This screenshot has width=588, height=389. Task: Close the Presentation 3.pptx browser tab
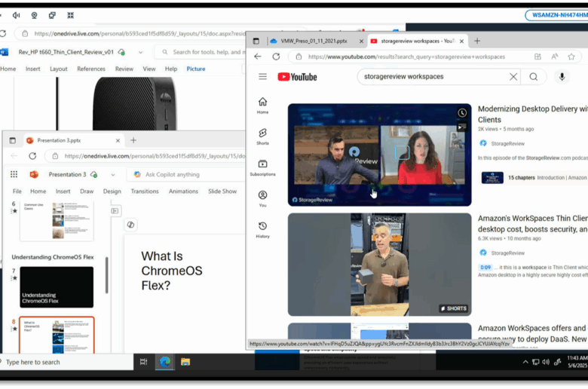(x=118, y=140)
